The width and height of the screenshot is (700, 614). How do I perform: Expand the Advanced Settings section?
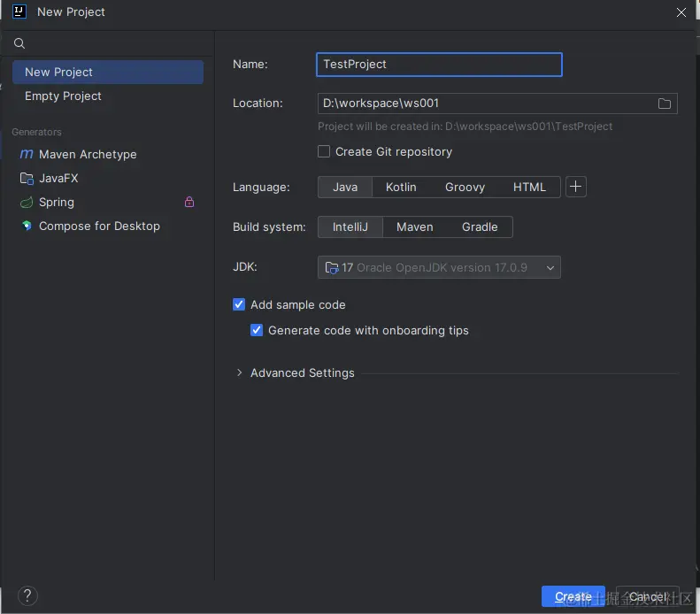coord(240,372)
